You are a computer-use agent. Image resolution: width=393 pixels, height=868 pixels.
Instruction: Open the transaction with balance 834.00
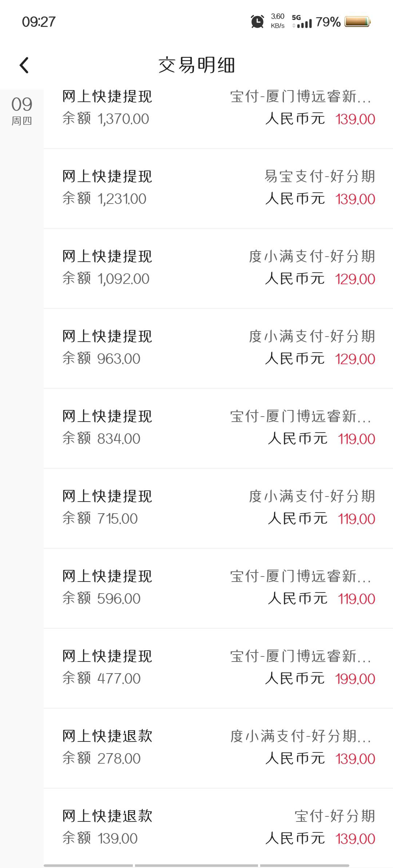tap(218, 428)
